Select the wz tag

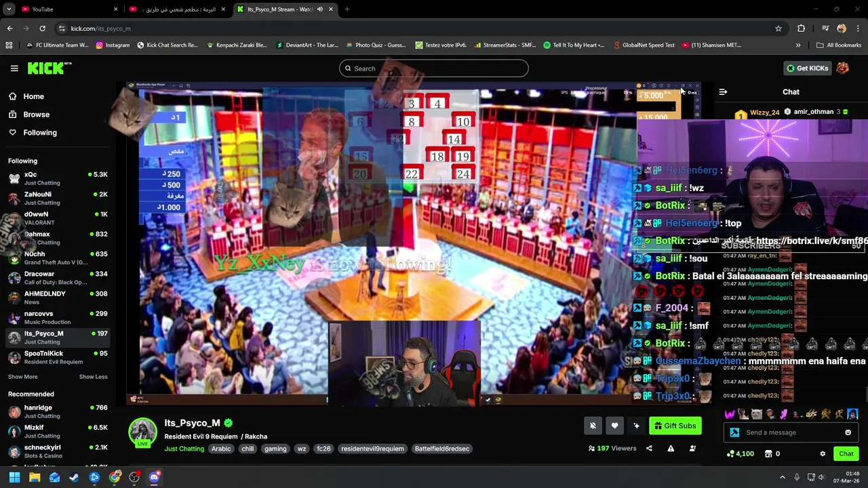[x=302, y=449]
